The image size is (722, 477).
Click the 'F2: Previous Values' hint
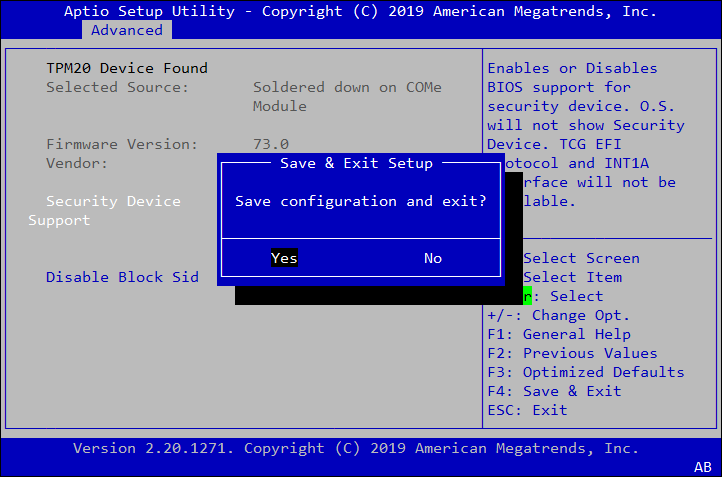(x=572, y=353)
